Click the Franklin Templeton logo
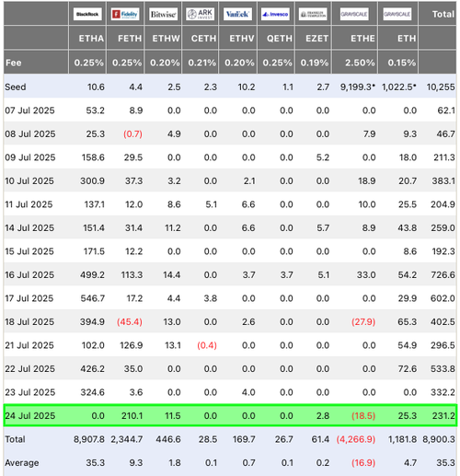This screenshot has height=476, width=460. point(313,14)
